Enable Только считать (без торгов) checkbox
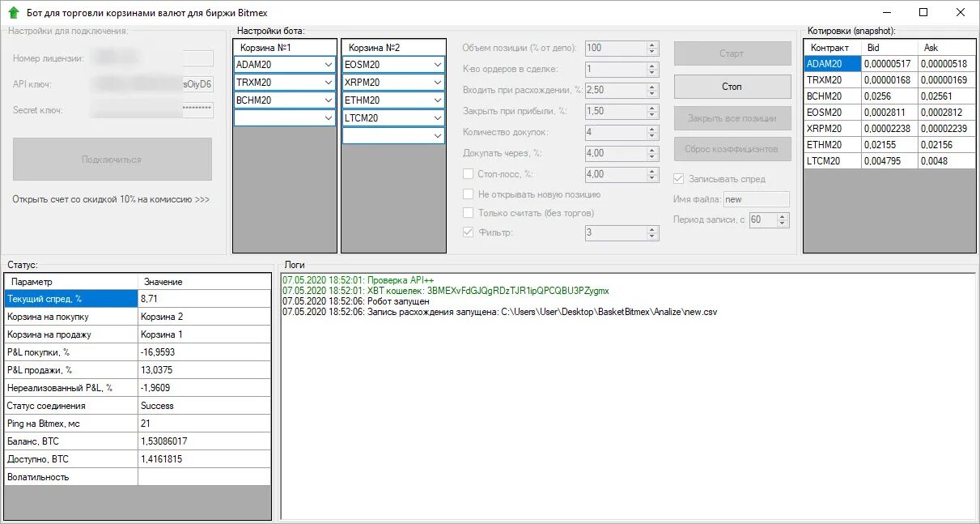Viewport: 980px width, 524px height. (x=468, y=213)
